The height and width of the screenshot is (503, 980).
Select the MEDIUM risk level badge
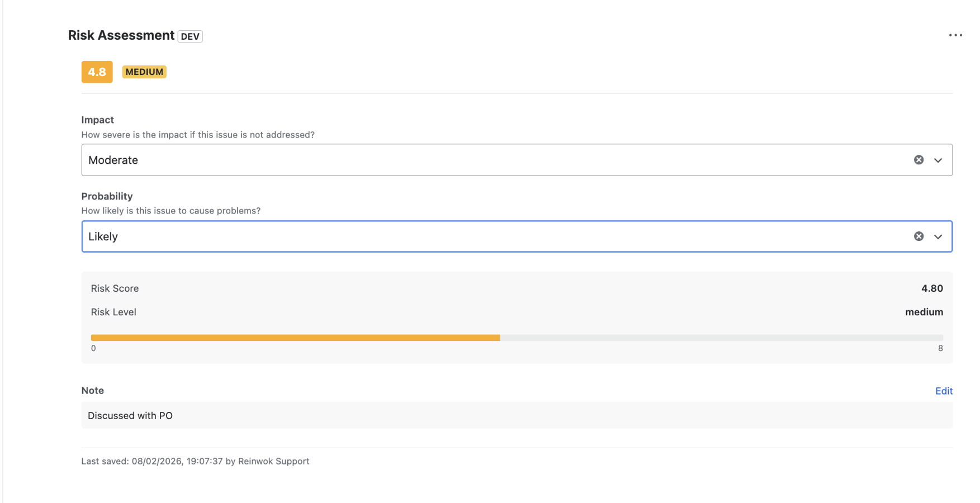144,72
